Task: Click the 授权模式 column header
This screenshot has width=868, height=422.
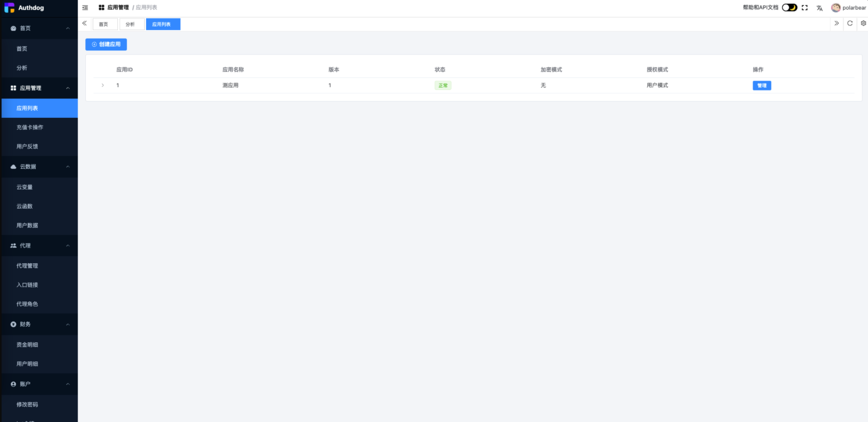Action: (x=657, y=70)
